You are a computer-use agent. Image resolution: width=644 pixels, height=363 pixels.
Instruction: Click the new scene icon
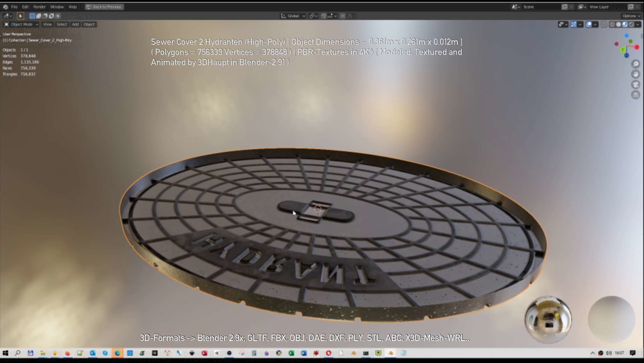click(x=565, y=7)
